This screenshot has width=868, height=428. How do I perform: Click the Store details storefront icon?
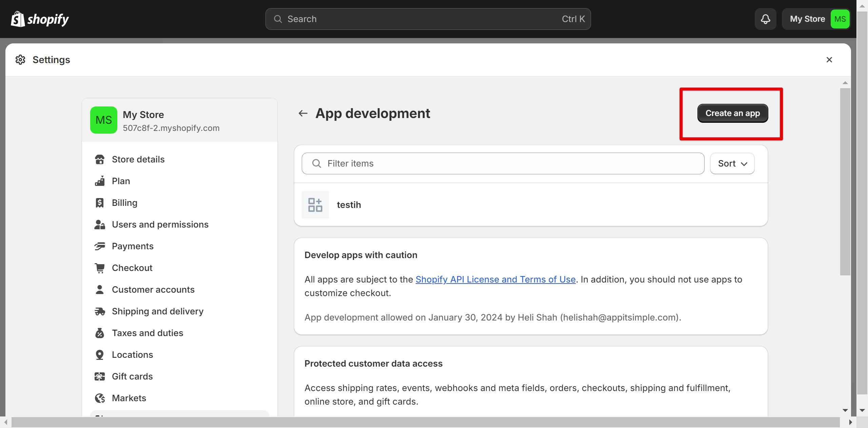[x=100, y=159]
